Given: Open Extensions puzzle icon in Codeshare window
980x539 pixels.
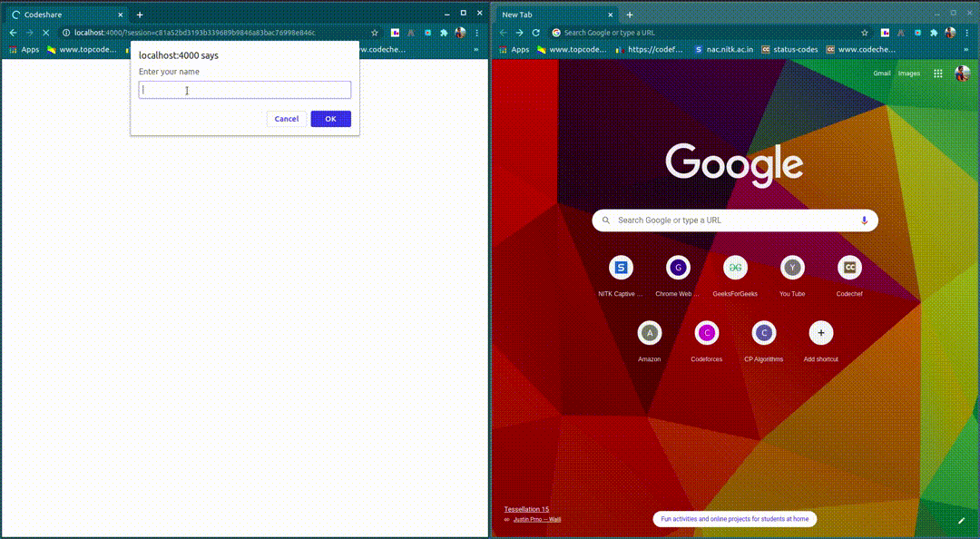Looking at the screenshot, I should (444, 33).
